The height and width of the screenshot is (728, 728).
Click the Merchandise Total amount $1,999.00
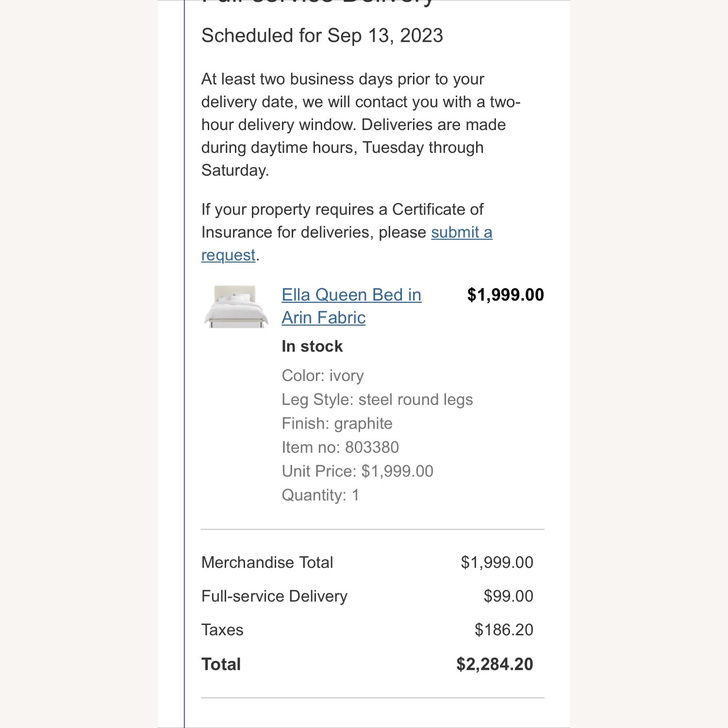pyautogui.click(x=496, y=563)
